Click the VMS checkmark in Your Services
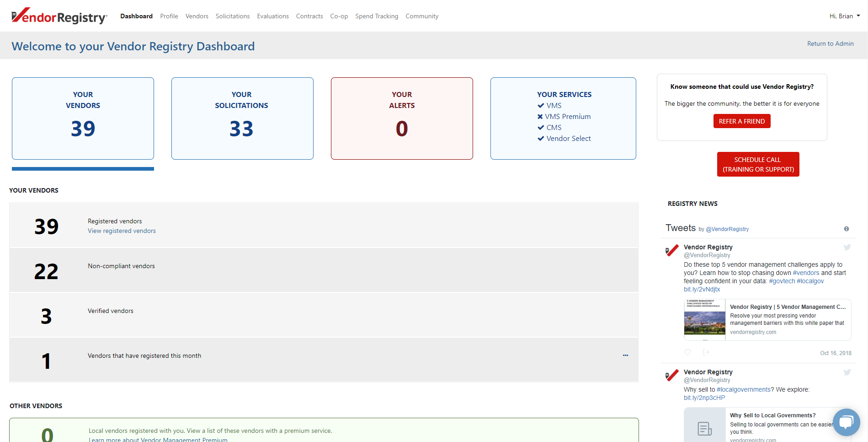The width and height of the screenshot is (868, 442). tap(541, 106)
